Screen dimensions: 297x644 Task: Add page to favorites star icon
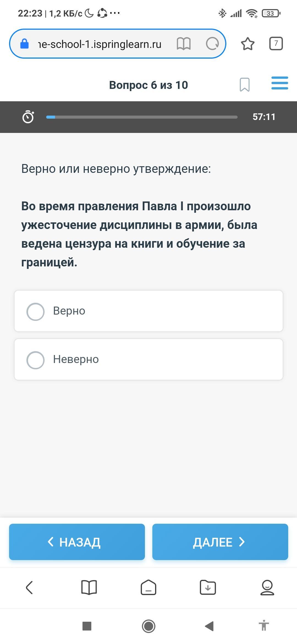coord(248,43)
